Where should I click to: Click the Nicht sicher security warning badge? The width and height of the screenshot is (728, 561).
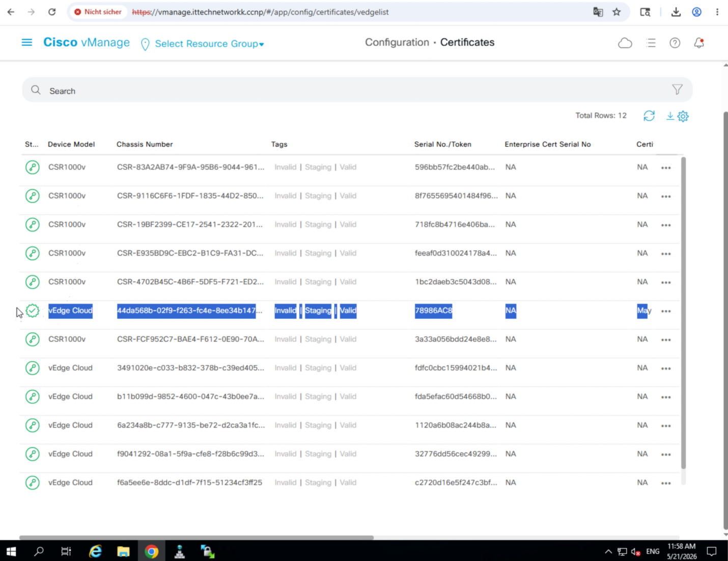tap(98, 12)
